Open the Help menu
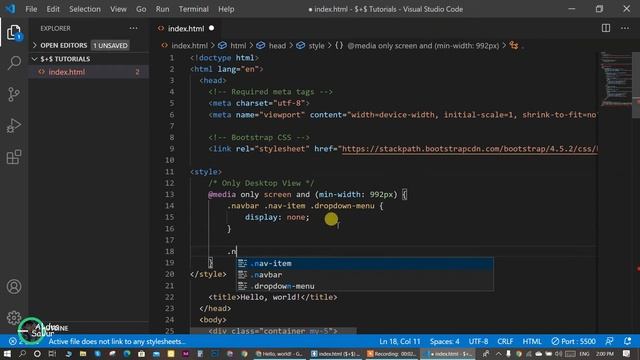The width and height of the screenshot is (640, 360). 226,9
